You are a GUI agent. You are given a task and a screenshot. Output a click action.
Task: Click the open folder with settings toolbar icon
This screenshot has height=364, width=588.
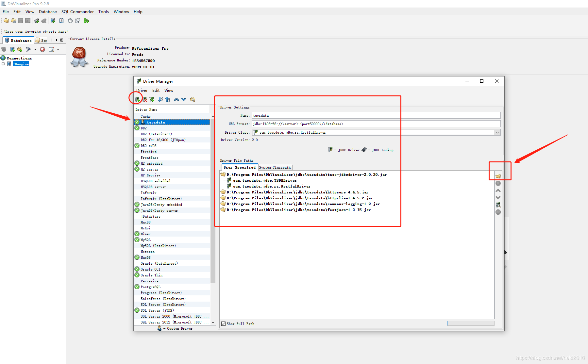click(13, 21)
